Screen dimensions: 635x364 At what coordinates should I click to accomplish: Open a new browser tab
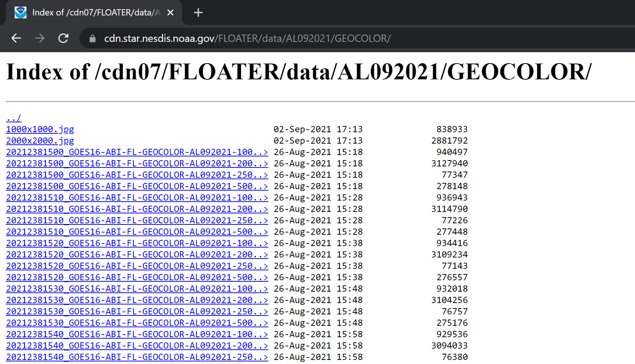point(198,13)
